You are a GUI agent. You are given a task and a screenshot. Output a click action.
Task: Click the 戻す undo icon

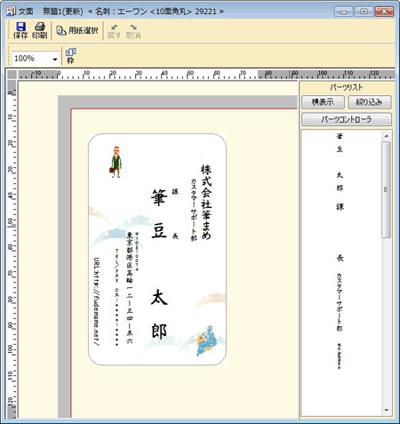(x=114, y=31)
